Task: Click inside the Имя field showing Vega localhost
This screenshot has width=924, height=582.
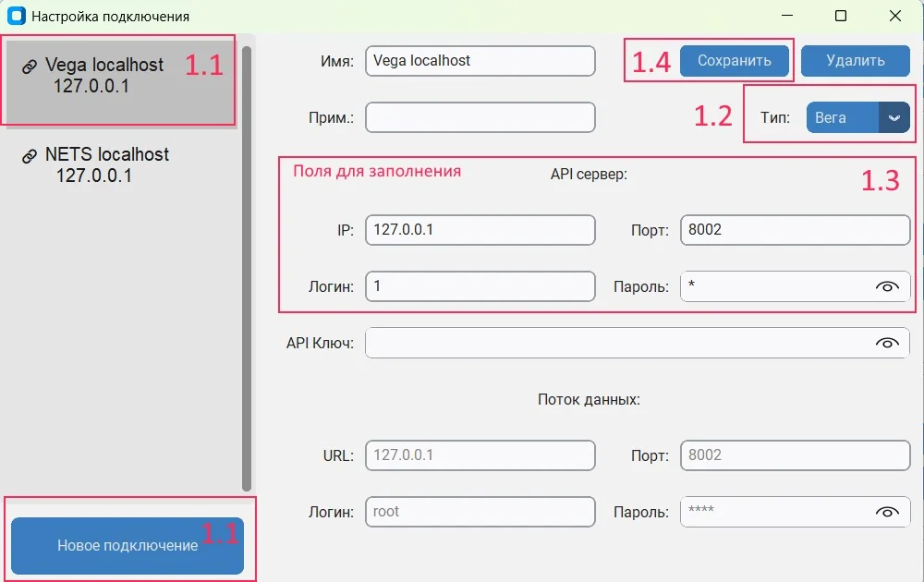Action: point(480,61)
